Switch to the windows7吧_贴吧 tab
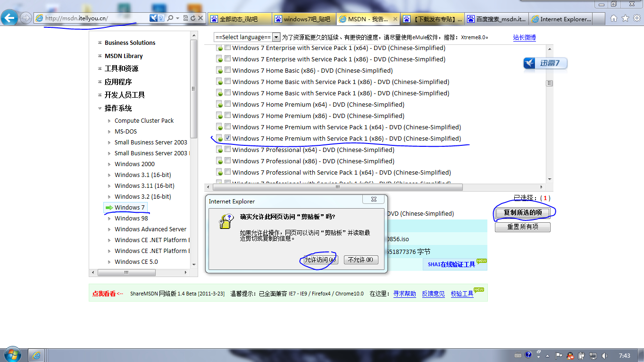Screen dimensions: 644x362 [x=304, y=19]
